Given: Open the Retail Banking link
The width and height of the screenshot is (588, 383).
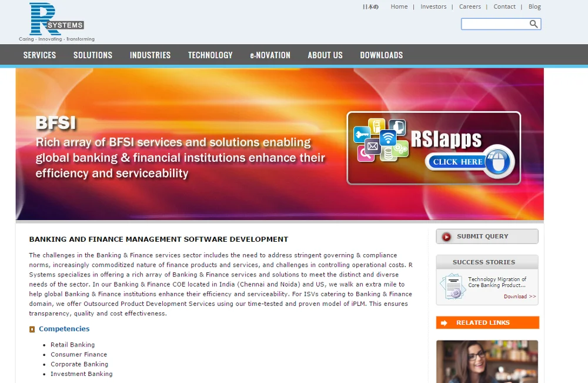Looking at the screenshot, I should (72, 344).
